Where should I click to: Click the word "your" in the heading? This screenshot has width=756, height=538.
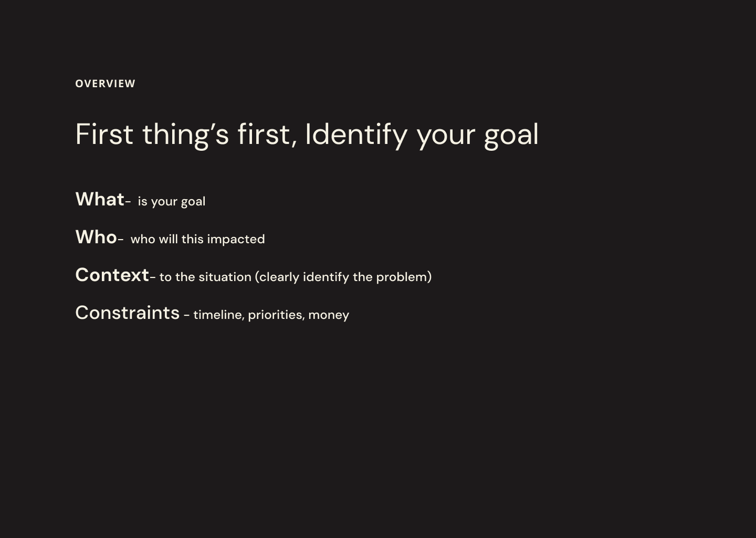pyautogui.click(x=446, y=137)
